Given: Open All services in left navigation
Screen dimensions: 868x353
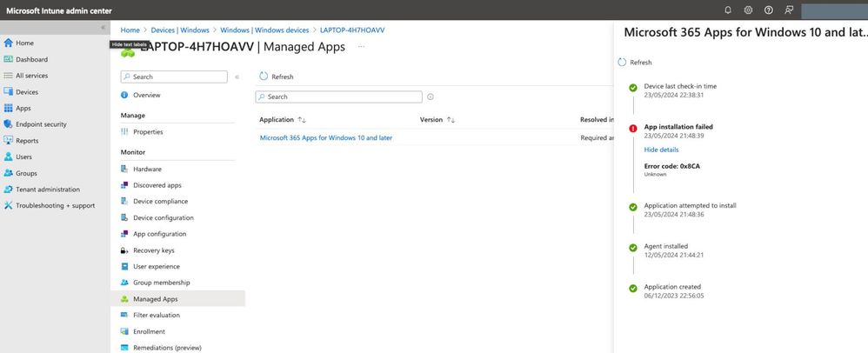Looking at the screenshot, I should click(31, 76).
